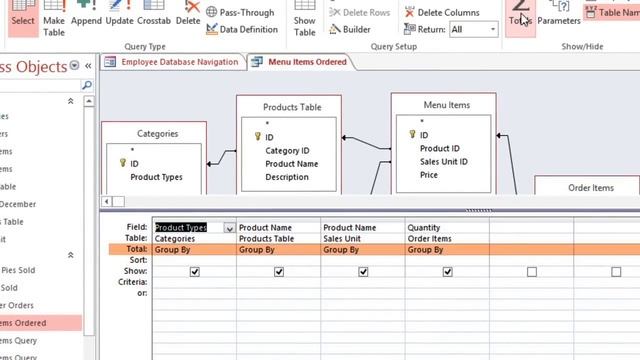Select the highlighted Items Ordered query

41,323
